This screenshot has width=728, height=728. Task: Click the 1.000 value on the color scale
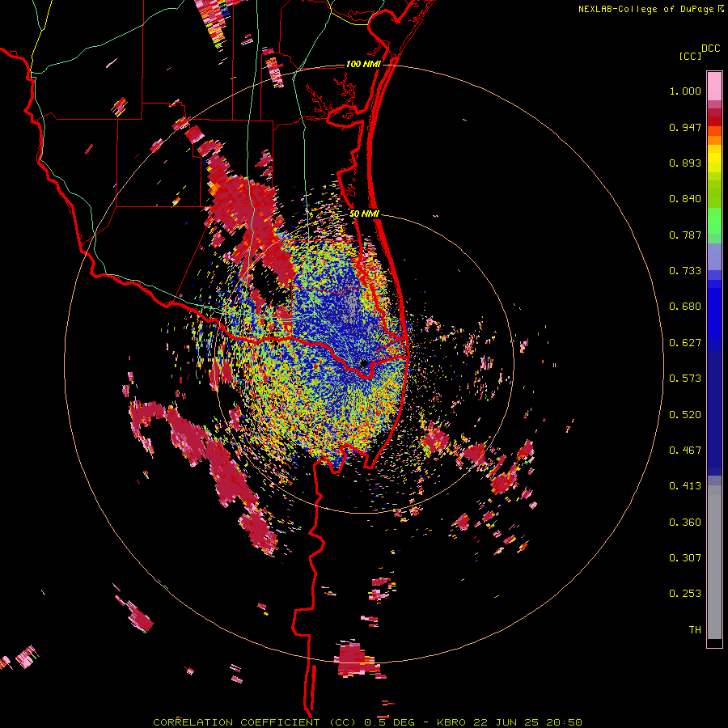(685, 91)
